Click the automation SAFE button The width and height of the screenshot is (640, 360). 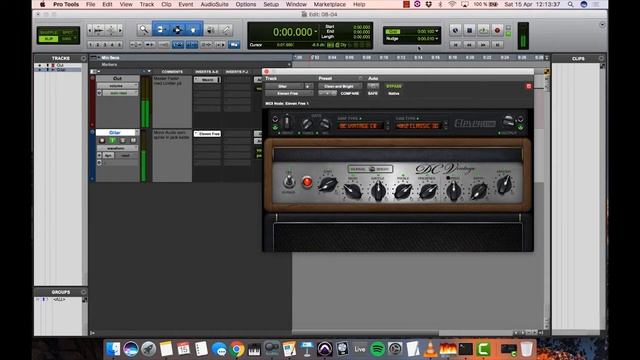point(373,93)
